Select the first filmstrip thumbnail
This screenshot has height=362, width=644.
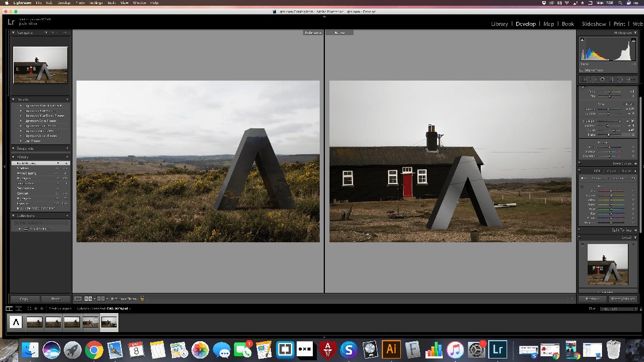click(16, 322)
